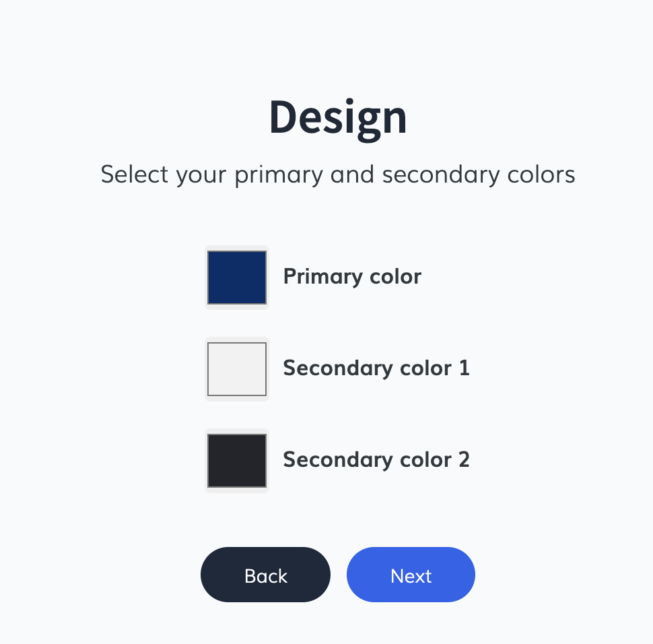This screenshot has height=644, width=653.
Task: Pick the light gray color box
Action: [x=237, y=369]
